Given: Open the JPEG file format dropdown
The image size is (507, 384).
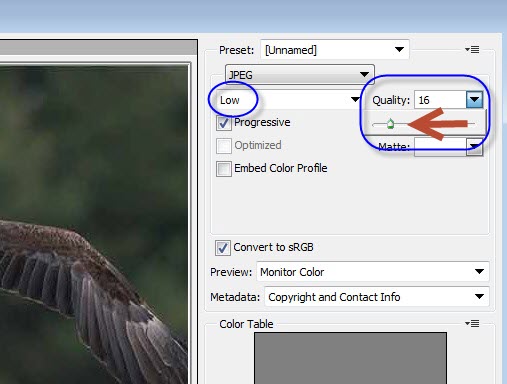Looking at the screenshot, I should [300, 75].
